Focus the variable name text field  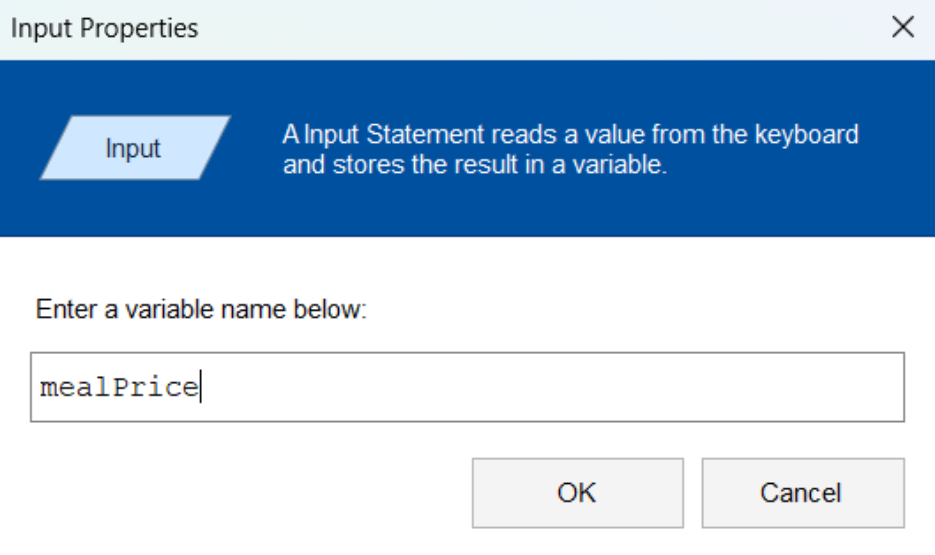468,387
